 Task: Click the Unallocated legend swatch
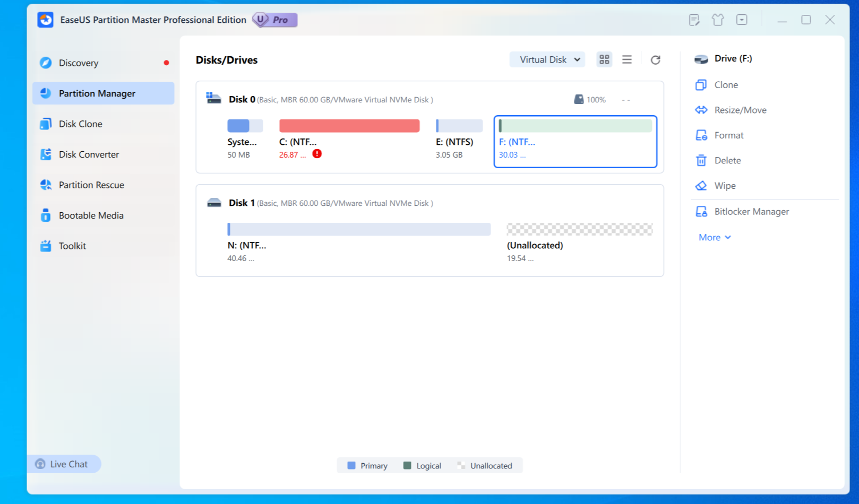461,465
